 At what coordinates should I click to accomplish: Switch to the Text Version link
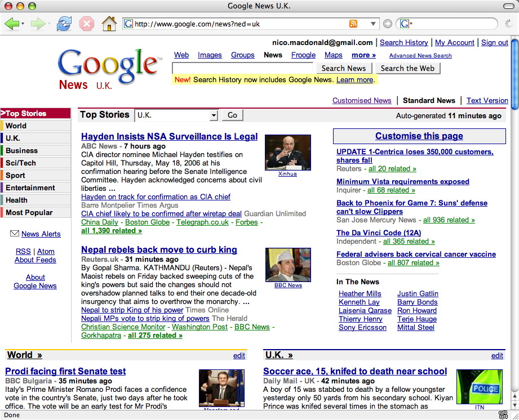pos(487,100)
